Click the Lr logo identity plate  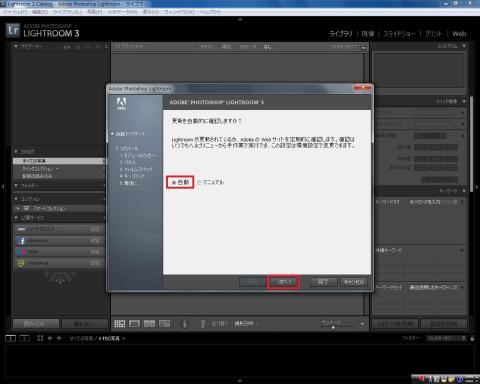13,31
